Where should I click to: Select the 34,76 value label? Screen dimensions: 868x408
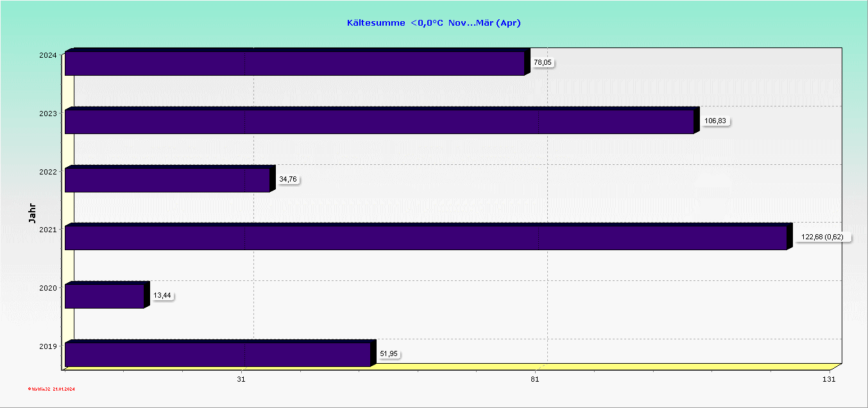pos(288,180)
